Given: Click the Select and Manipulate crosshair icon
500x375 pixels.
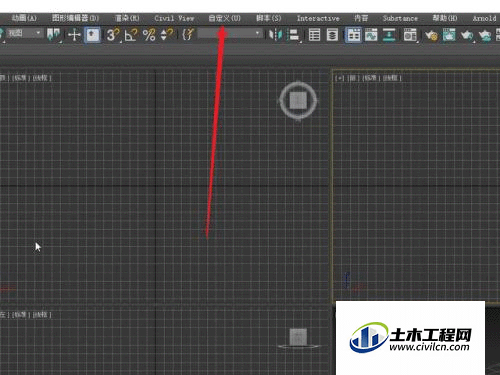Looking at the screenshot, I should 74,35.
